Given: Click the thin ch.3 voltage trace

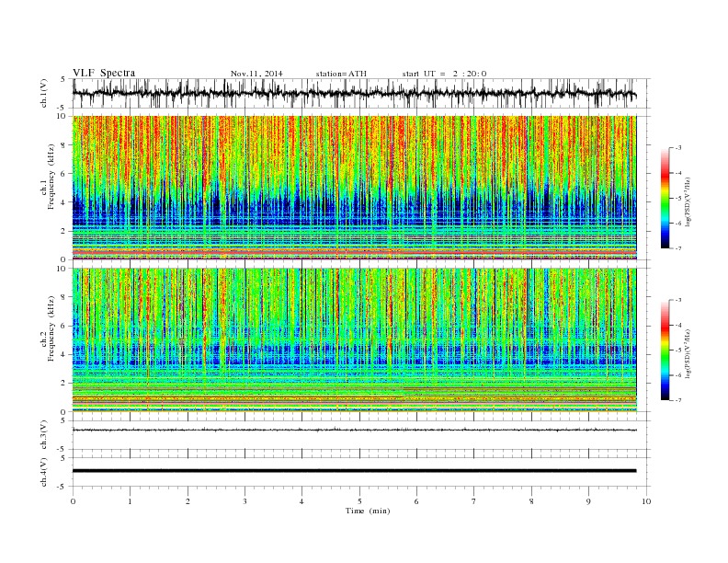Looking at the screenshot, I should point(354,430).
